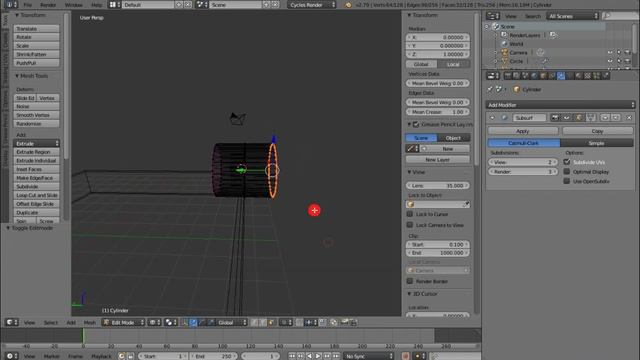Check the Render Border option
This screenshot has width=640, height=360.
(x=410, y=281)
